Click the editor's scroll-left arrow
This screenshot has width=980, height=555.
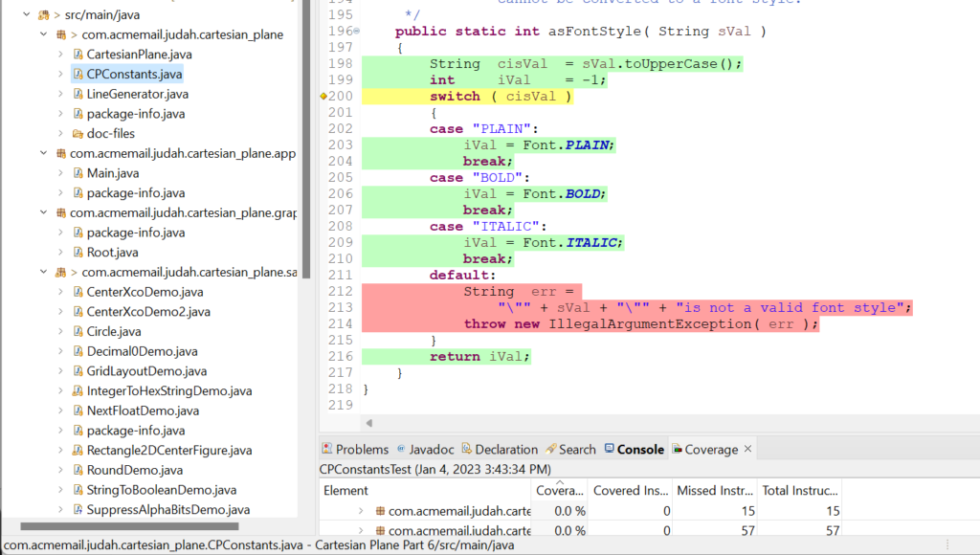[x=368, y=423]
